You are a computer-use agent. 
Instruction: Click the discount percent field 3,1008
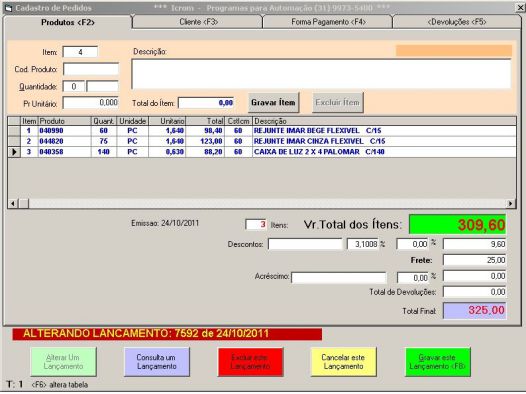363,244
